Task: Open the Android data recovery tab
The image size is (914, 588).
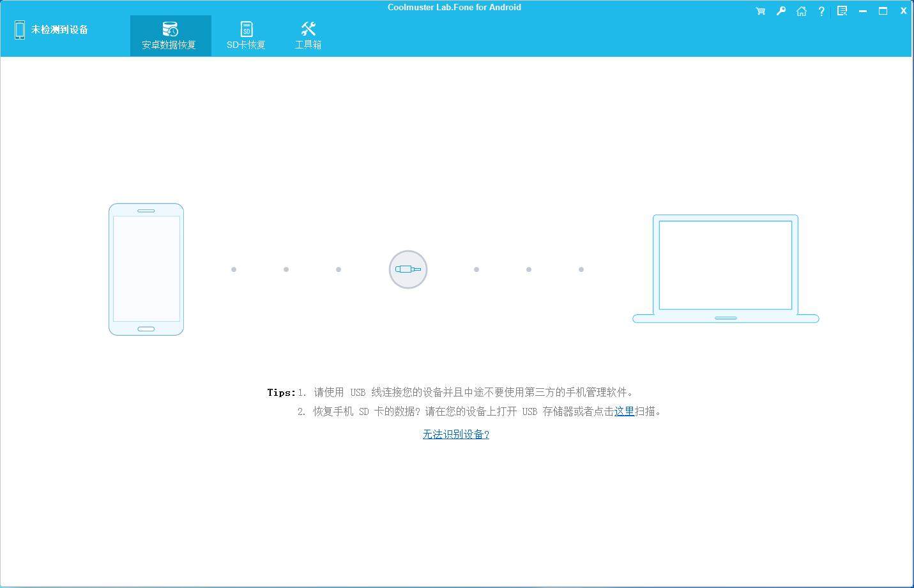Action: (x=170, y=36)
